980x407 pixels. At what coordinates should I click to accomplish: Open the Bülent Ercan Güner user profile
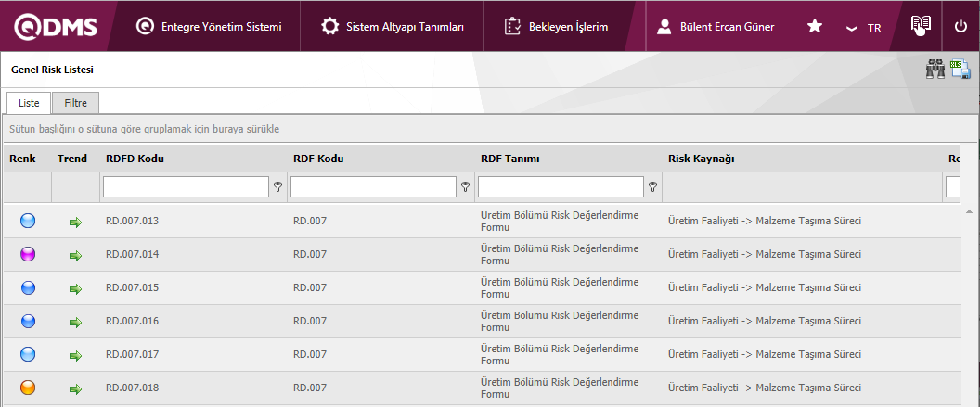(x=715, y=27)
